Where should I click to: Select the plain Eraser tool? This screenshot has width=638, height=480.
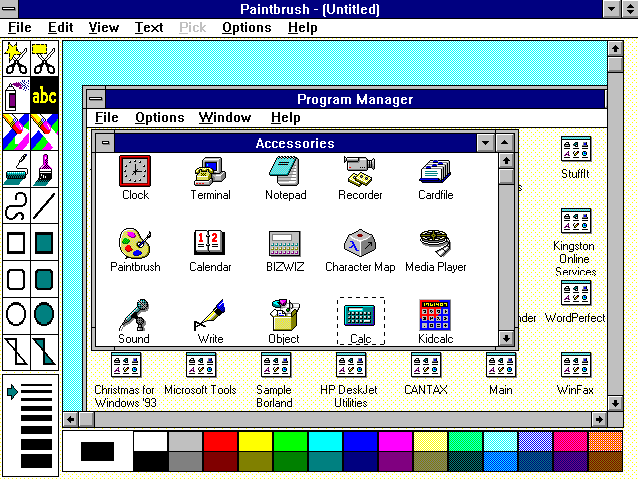44,132
